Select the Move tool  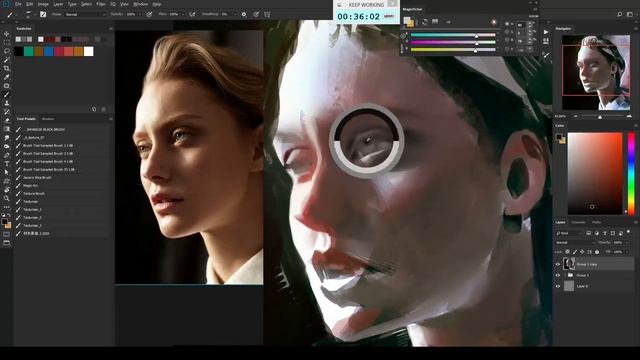click(x=7, y=34)
